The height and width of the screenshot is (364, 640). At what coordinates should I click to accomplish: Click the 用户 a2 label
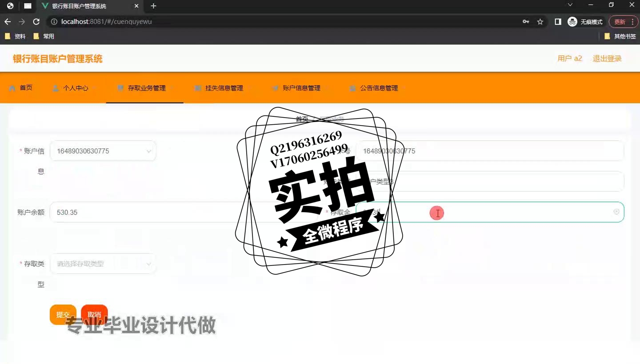[570, 59]
